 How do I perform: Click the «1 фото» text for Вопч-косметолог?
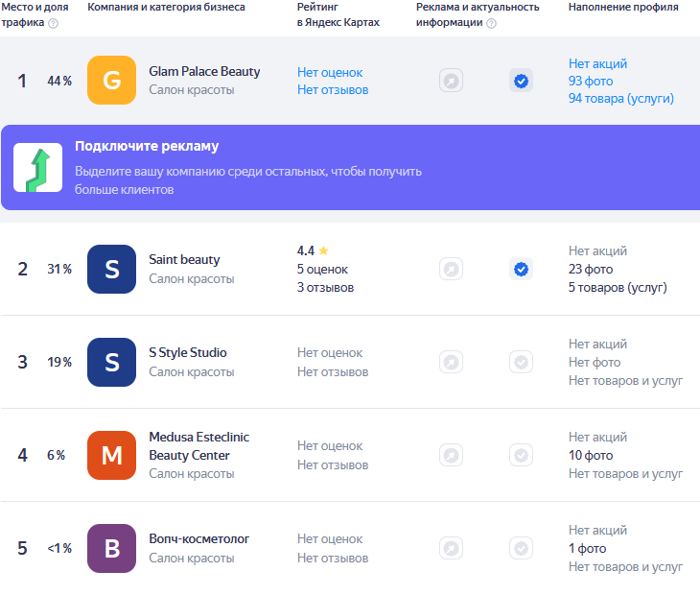point(588,549)
